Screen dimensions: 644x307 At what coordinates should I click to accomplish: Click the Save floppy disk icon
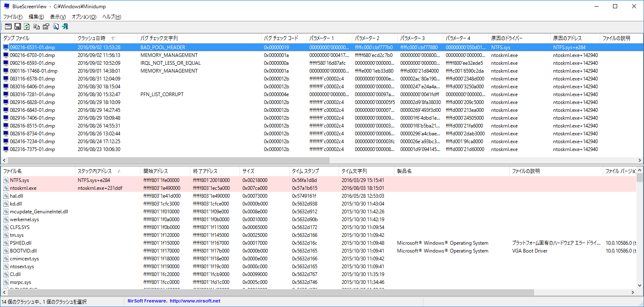coord(17,26)
